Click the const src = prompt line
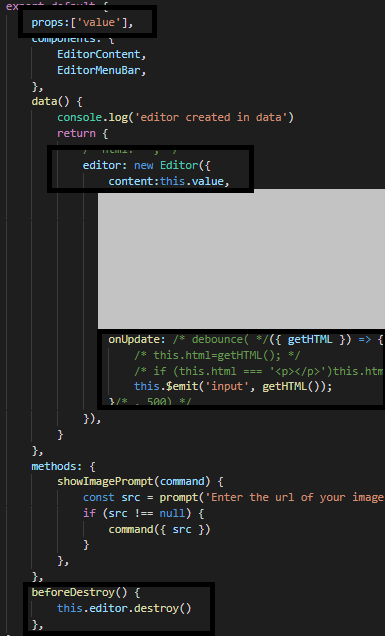Image resolution: width=385 pixels, height=636 pixels. [233, 497]
